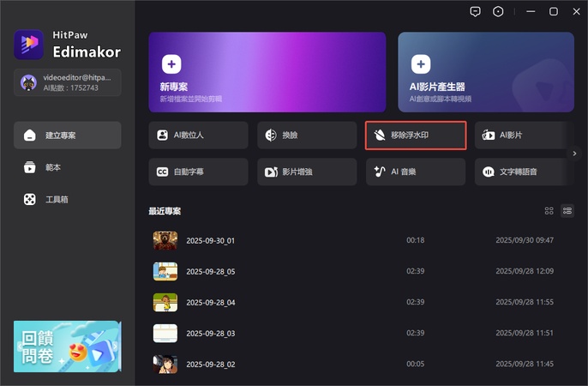Open the 建立專案 sidebar tab
The image size is (588, 386).
[x=68, y=136]
